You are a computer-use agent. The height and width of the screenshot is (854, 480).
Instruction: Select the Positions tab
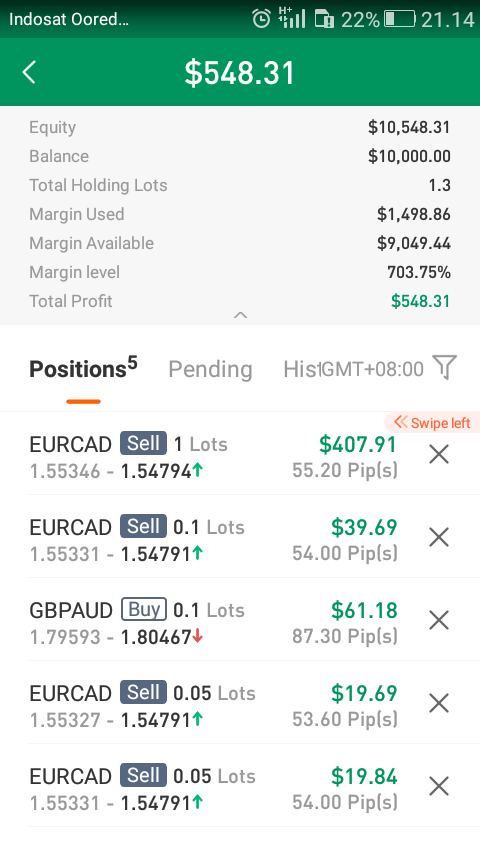point(83,368)
